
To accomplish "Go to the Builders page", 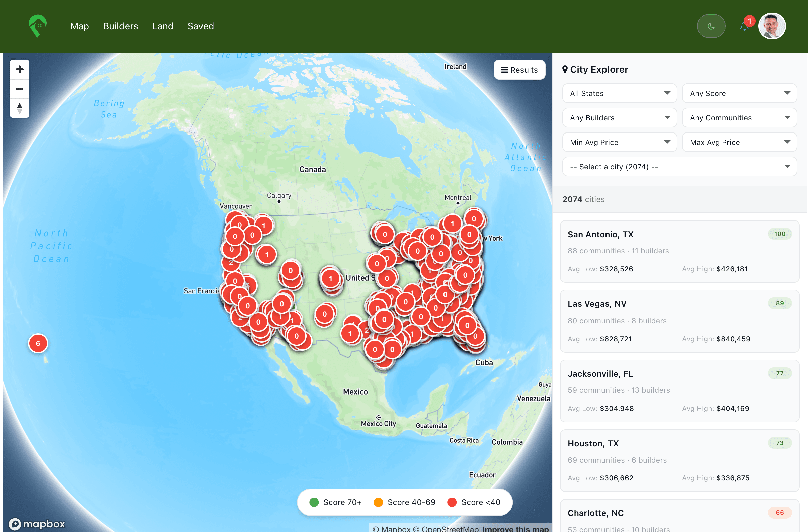I will (120, 26).
